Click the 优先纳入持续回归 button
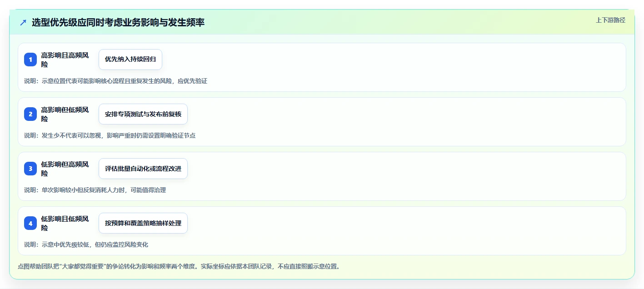Screen dimensions: 644x289 pos(130,60)
